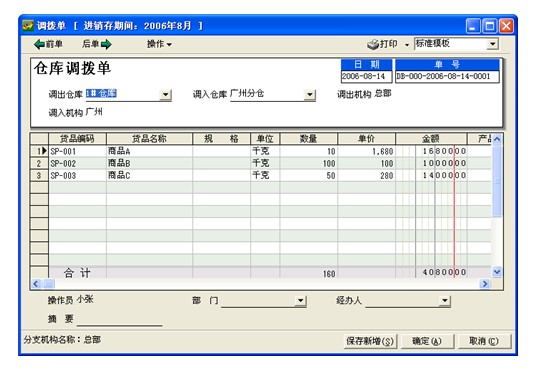The height and width of the screenshot is (378, 537).
Task: Open the 经办人 handler dropdown
Action: pos(445,301)
